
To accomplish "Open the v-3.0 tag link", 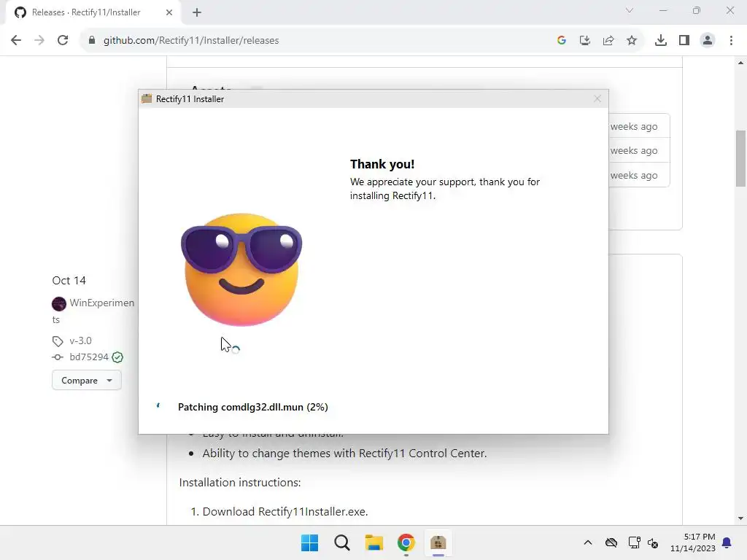I will click(80, 341).
